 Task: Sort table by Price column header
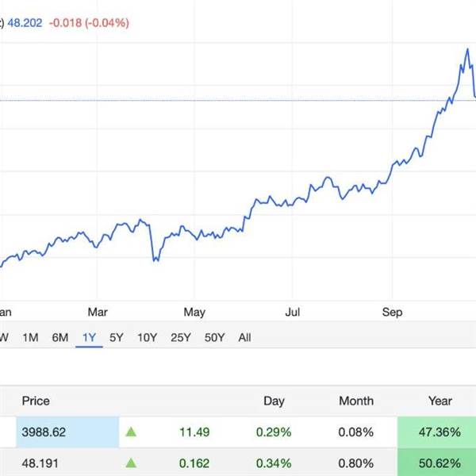(36, 401)
